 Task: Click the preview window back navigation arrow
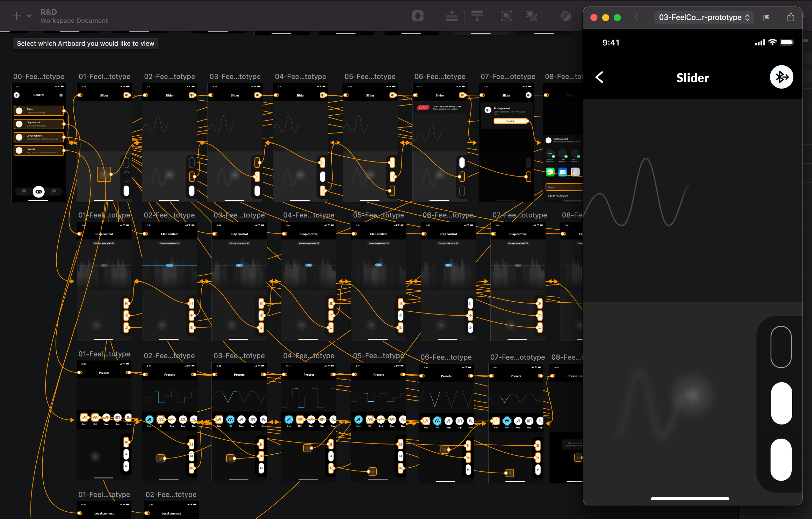click(637, 17)
